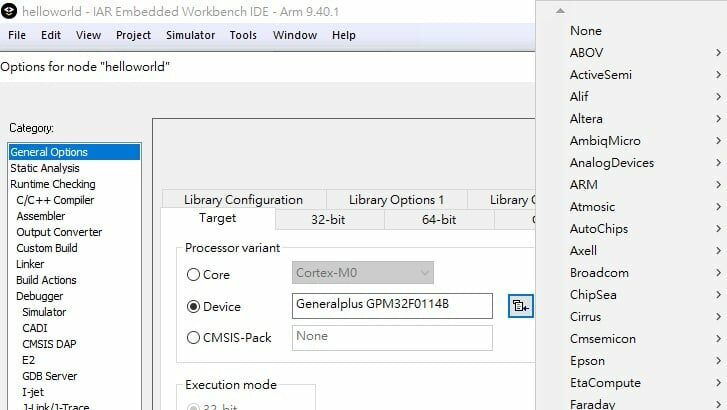Open the Simulator menu
Image resolution: width=727 pixels, height=410 pixels.
(x=191, y=35)
